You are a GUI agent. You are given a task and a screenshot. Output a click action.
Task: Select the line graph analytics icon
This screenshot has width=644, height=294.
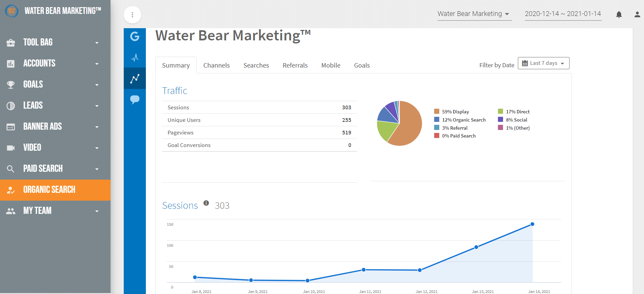point(135,78)
